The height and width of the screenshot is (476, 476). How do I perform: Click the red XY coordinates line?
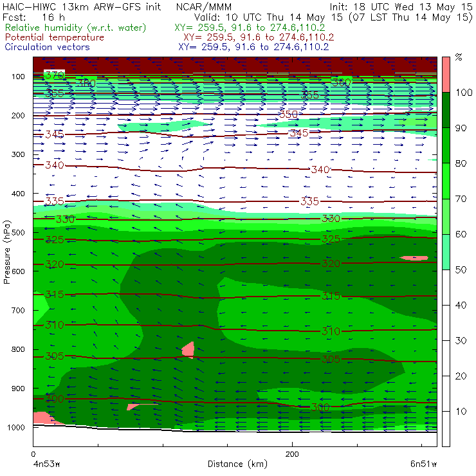click(259, 37)
